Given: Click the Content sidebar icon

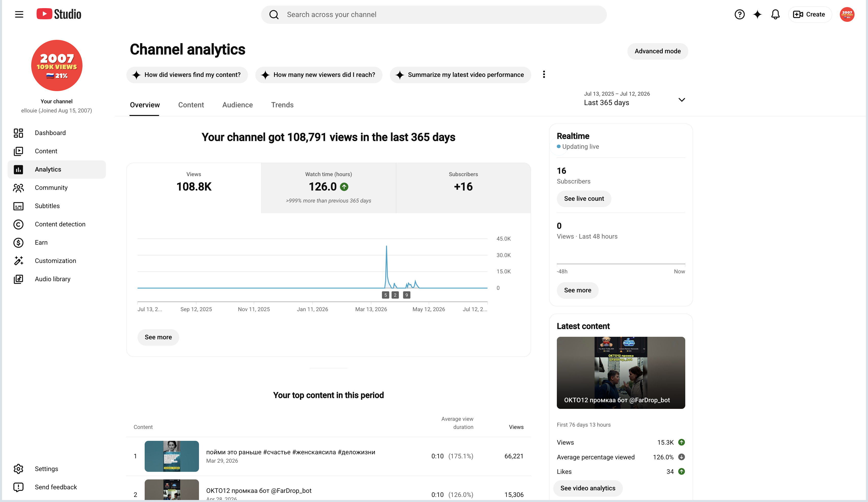Looking at the screenshot, I should point(18,151).
